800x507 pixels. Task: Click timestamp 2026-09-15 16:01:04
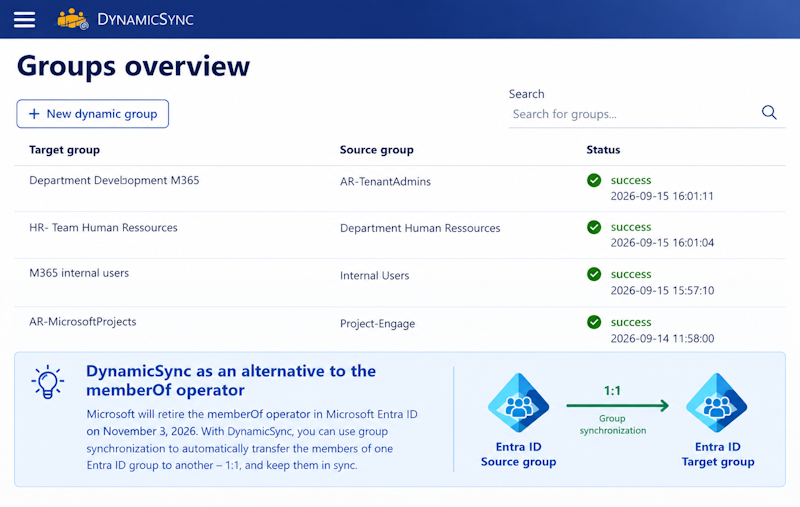tap(662, 242)
